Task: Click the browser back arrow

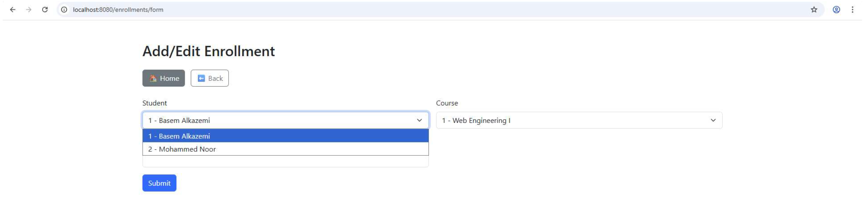Action: [x=13, y=10]
